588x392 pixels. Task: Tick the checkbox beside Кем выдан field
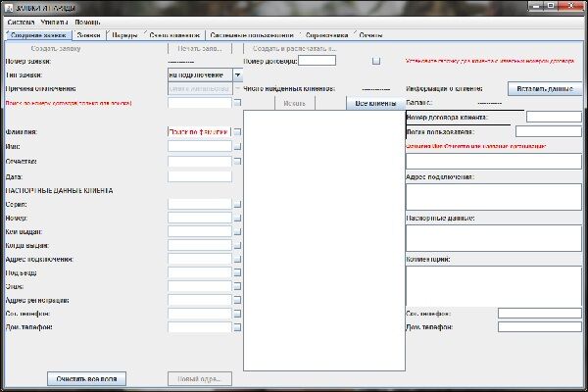tap(237, 232)
